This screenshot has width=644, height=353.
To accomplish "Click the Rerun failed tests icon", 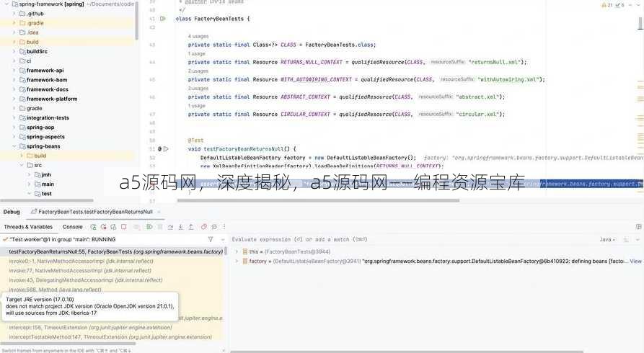I will [104, 227].
